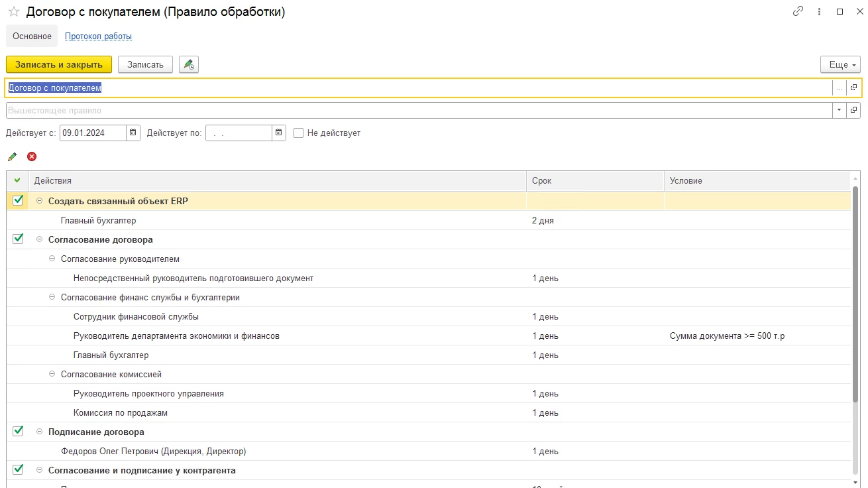
Task: Open the Вышестоящее правило dropdown list
Action: tap(840, 110)
